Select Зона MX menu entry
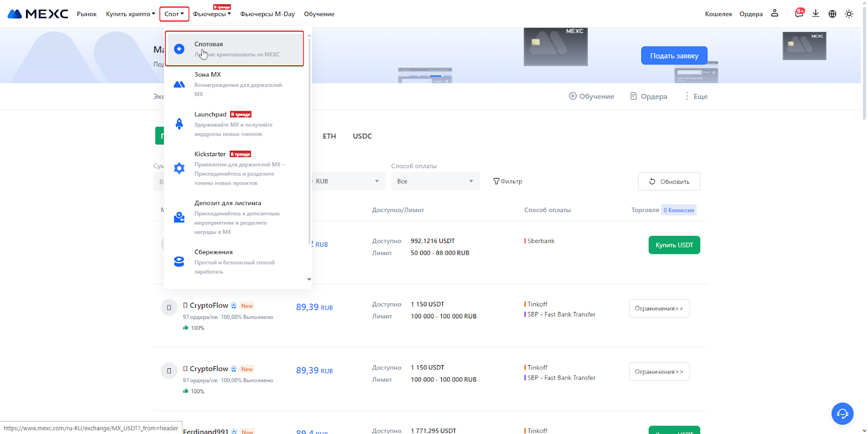 (234, 84)
